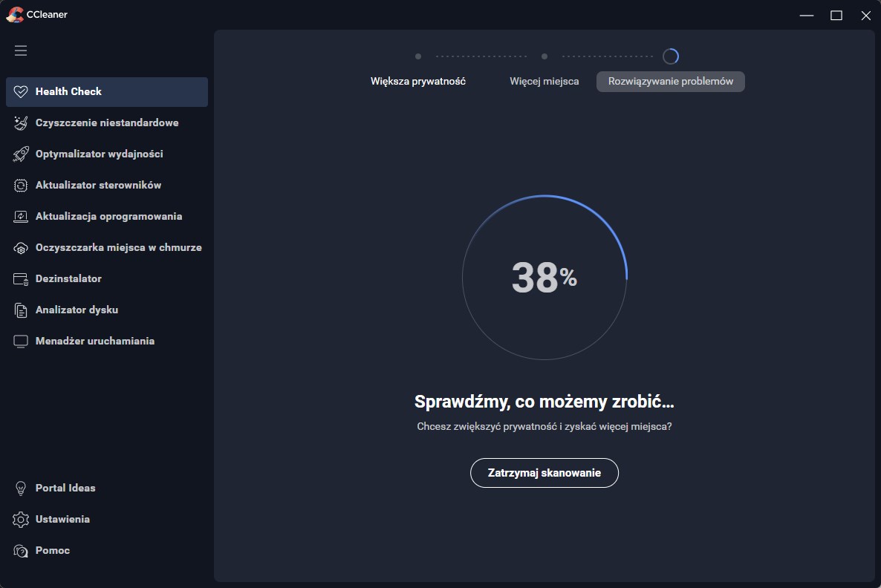Image resolution: width=881 pixels, height=588 pixels.
Task: Click the Aktualizator sterowników chip icon
Action: 21,185
